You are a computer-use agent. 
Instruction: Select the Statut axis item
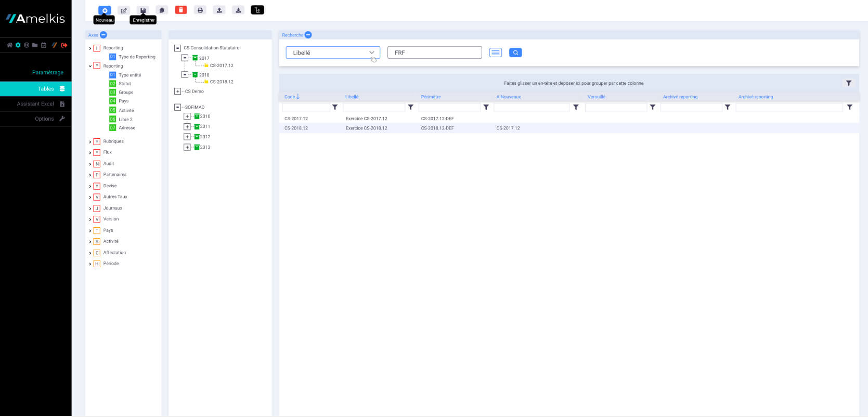point(125,84)
